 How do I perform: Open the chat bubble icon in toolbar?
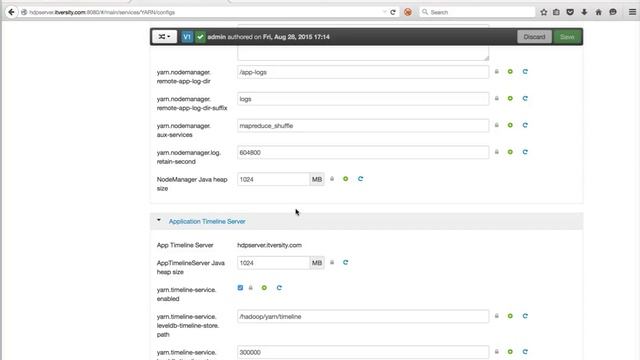(x=613, y=12)
